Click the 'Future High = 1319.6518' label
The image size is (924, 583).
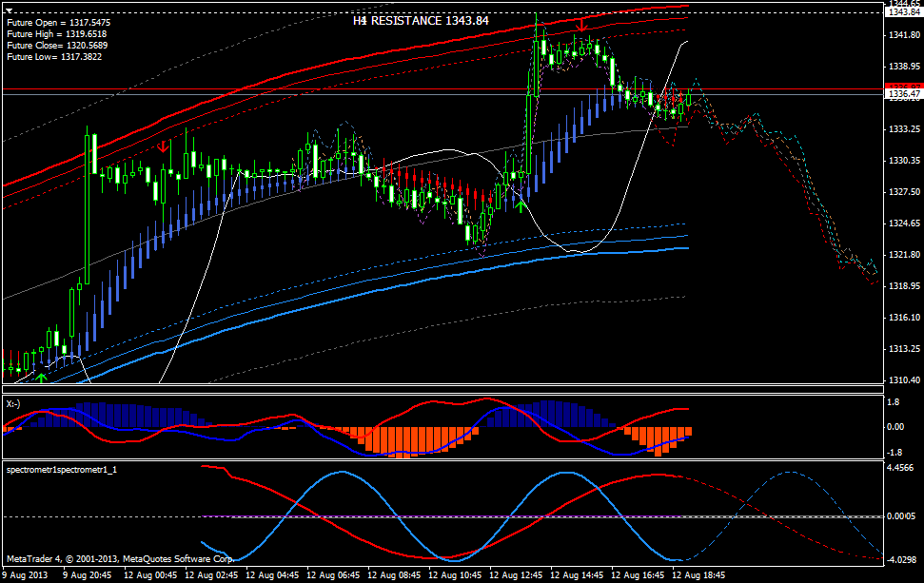point(56,34)
